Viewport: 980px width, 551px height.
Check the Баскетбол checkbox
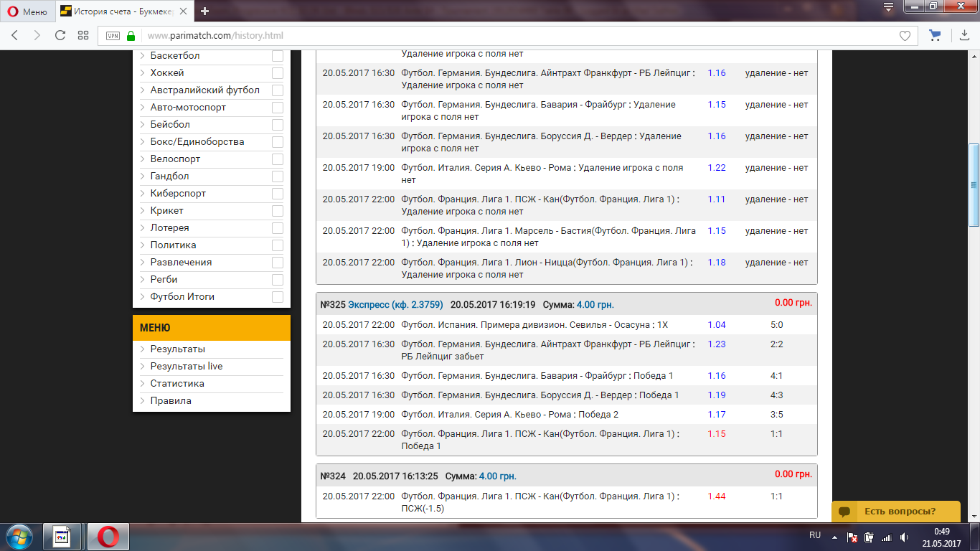pyautogui.click(x=278, y=56)
